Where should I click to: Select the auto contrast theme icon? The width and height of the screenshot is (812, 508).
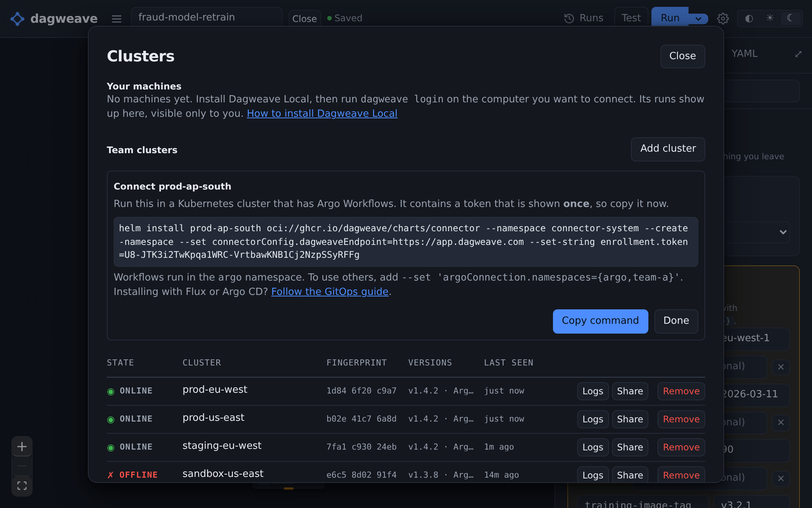(749, 19)
